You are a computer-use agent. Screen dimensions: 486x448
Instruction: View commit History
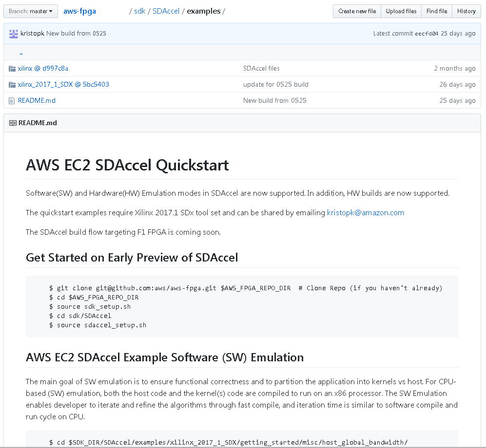pyautogui.click(x=466, y=11)
